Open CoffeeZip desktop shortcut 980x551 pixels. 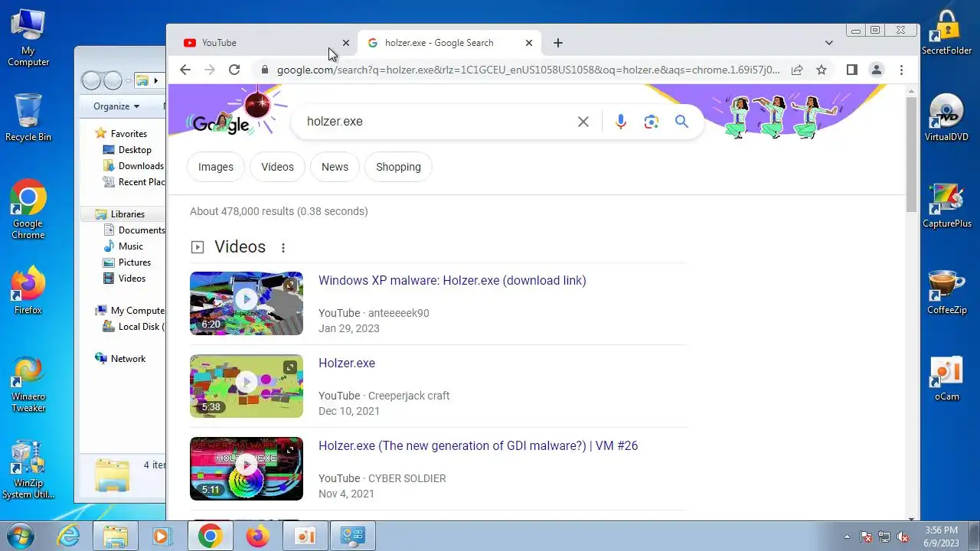(x=947, y=292)
